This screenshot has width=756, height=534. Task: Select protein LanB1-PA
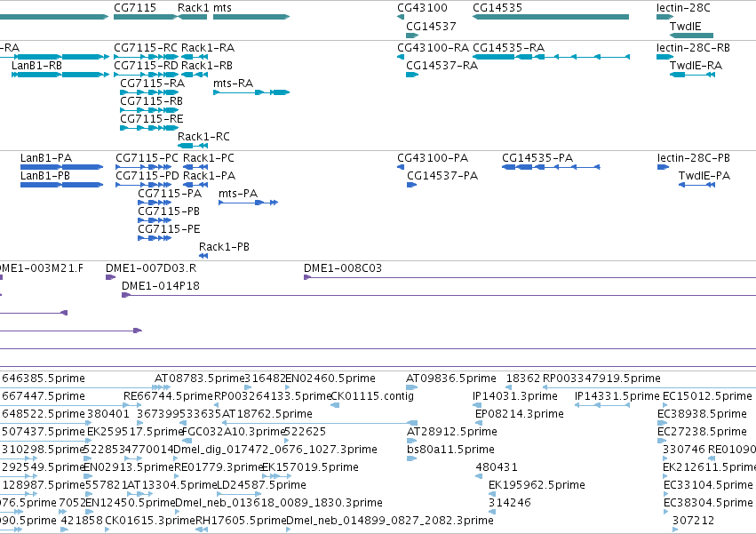click(x=46, y=158)
